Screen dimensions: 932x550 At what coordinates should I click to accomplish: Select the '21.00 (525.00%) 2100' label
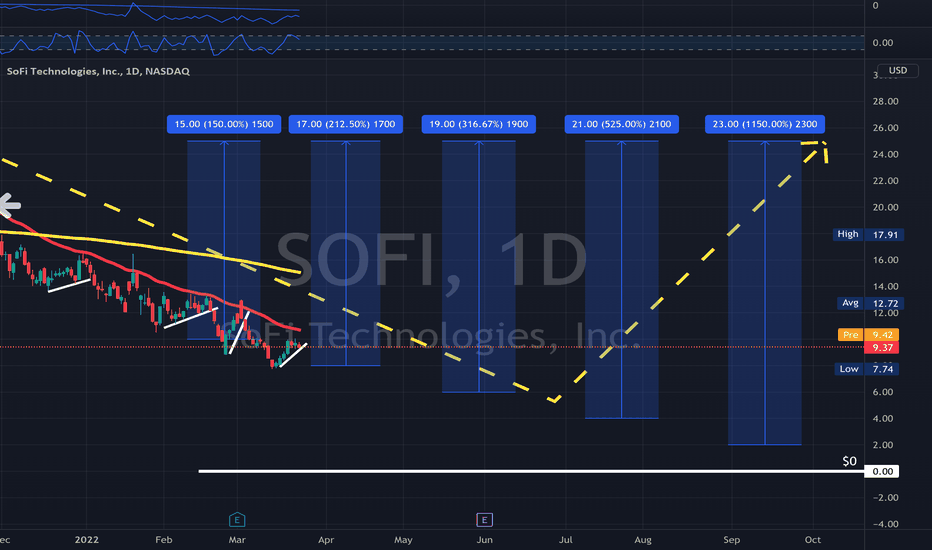(x=622, y=124)
